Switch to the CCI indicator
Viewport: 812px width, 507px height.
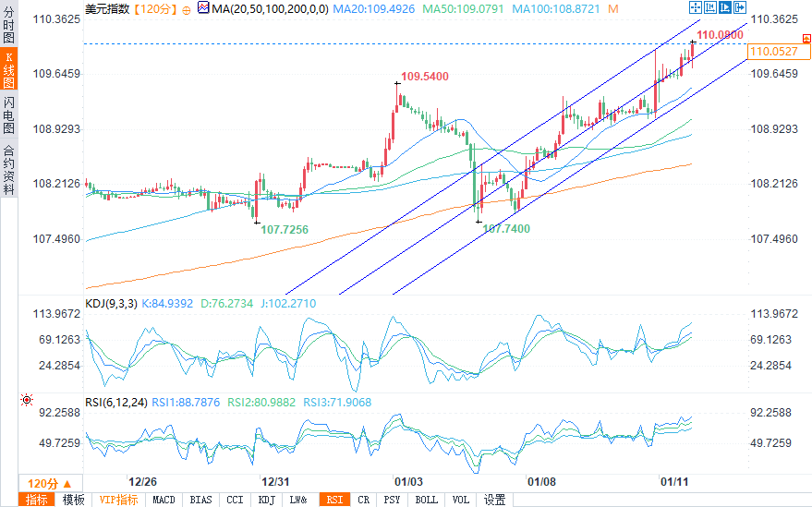click(235, 500)
